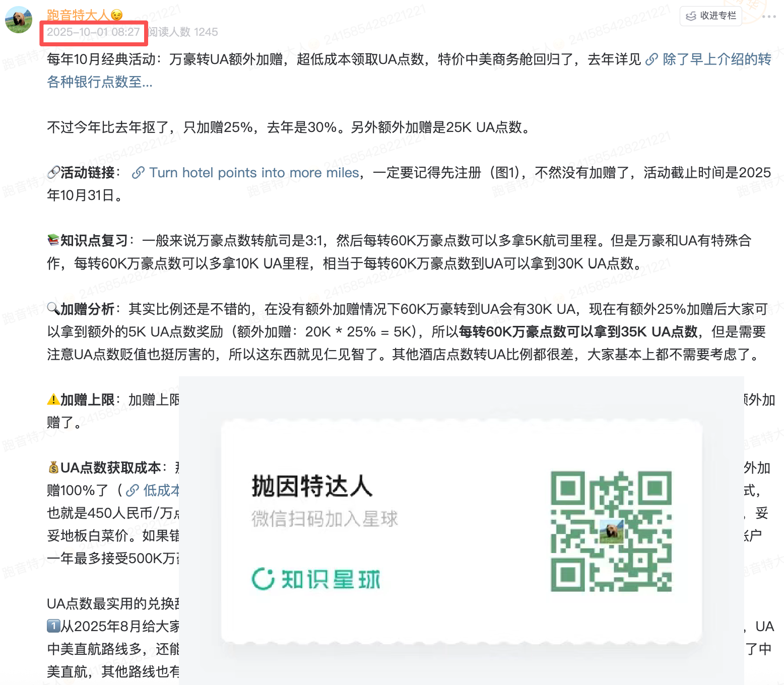Click link icon before Turn hotel points
The height and width of the screenshot is (685, 784).
pos(138,173)
